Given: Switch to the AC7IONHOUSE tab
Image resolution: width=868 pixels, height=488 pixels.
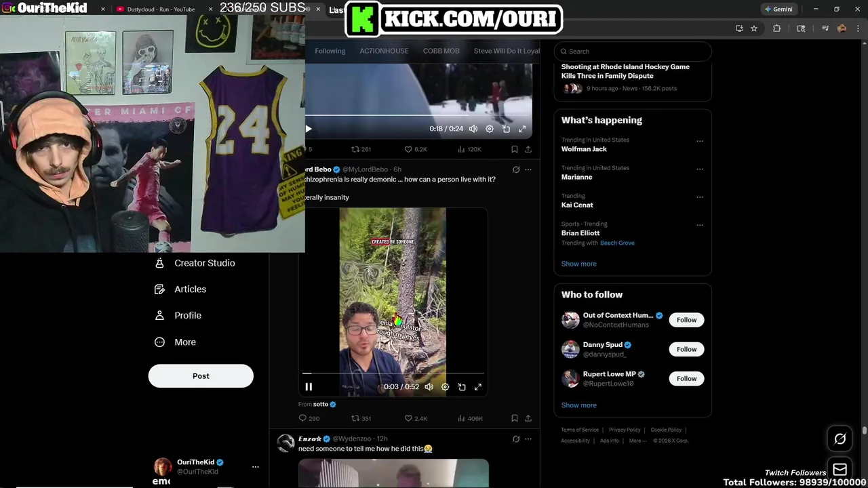Looking at the screenshot, I should coord(384,51).
